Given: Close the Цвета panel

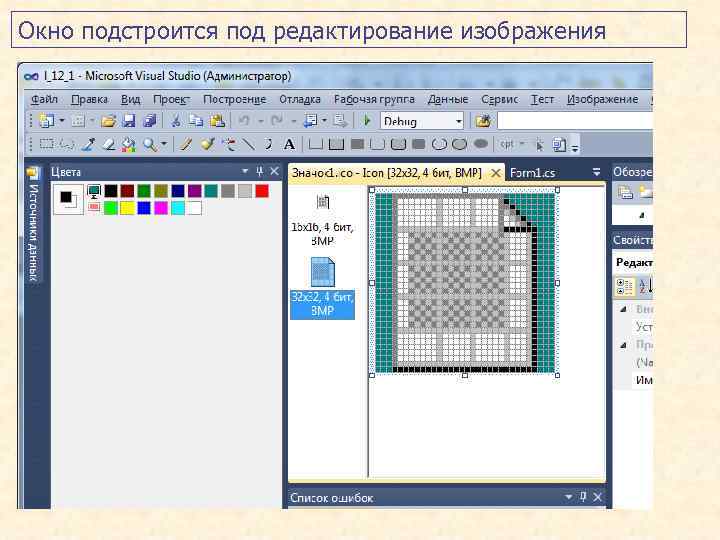Looking at the screenshot, I should point(275,171).
